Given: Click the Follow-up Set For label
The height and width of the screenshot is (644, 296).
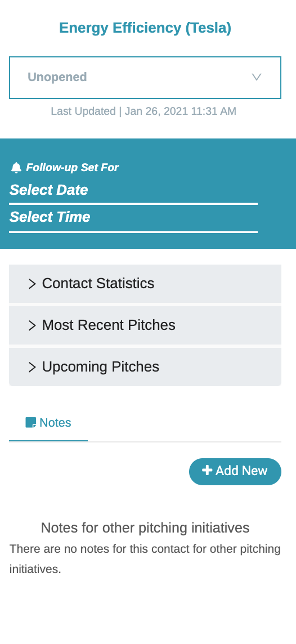Looking at the screenshot, I should (x=72, y=168).
